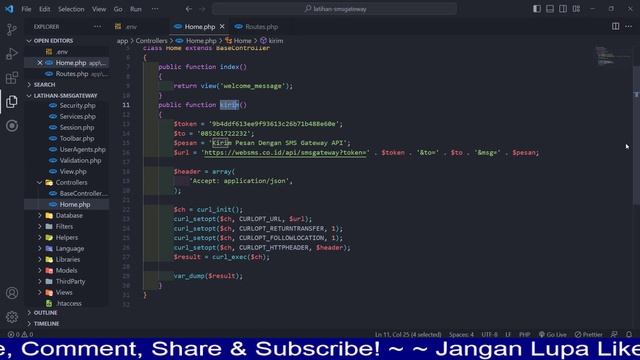Image resolution: width=640 pixels, height=360 pixels.
Task: Show more menu items ellipsis
Action: (155, 9)
